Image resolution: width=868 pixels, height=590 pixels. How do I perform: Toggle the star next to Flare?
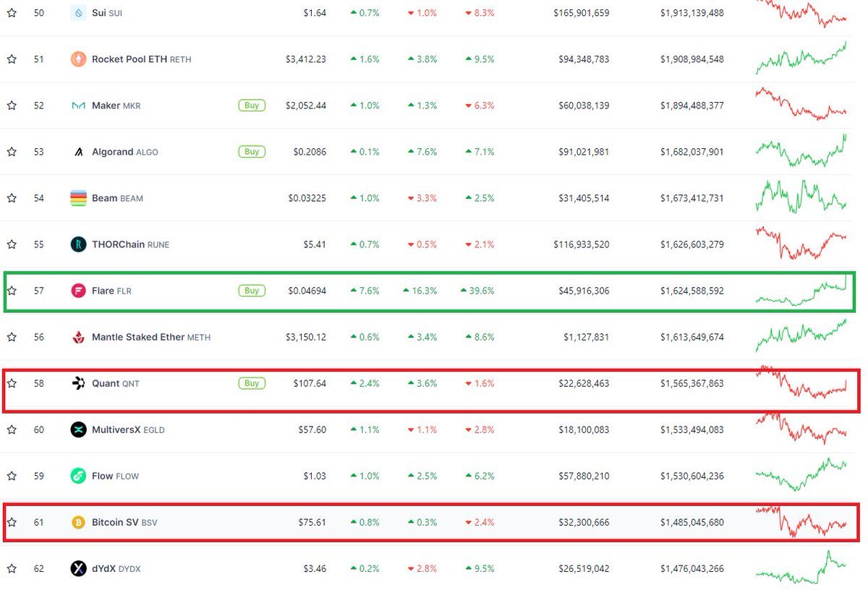click(x=12, y=291)
